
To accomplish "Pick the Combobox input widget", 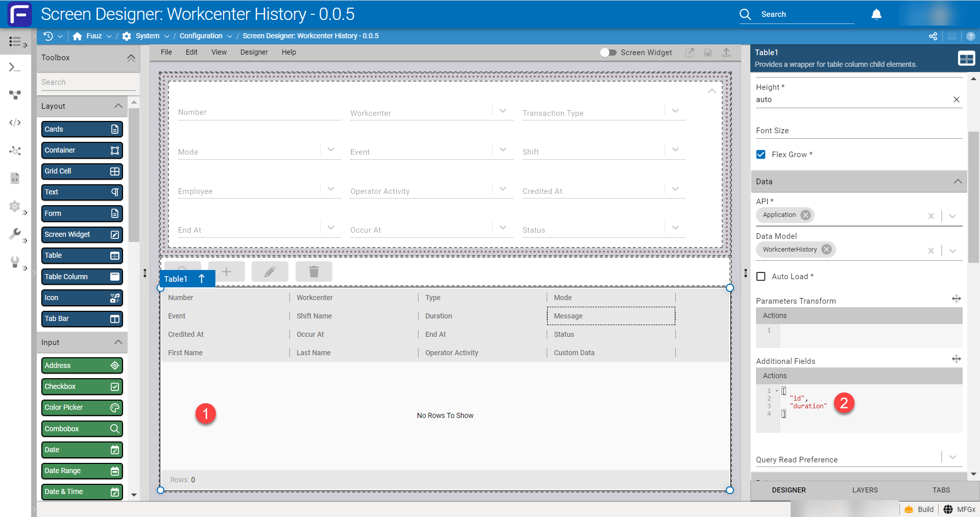I will 82,429.
